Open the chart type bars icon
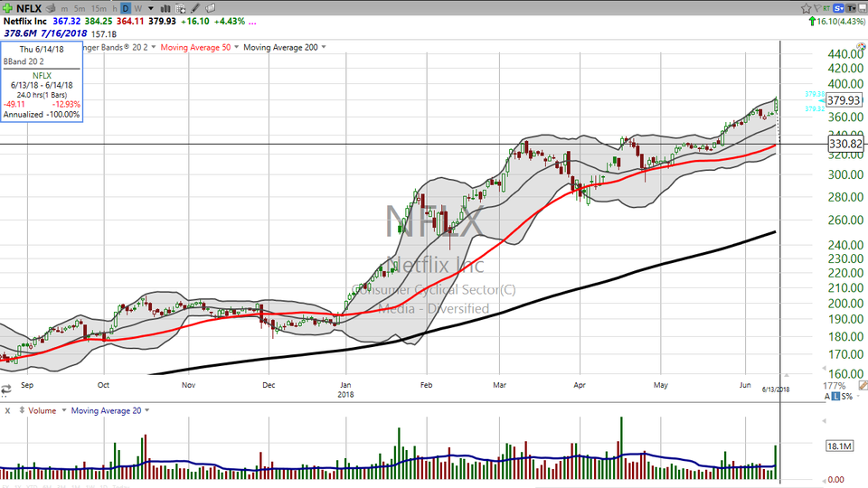Screen dimensions: 868x488 click(163, 8)
